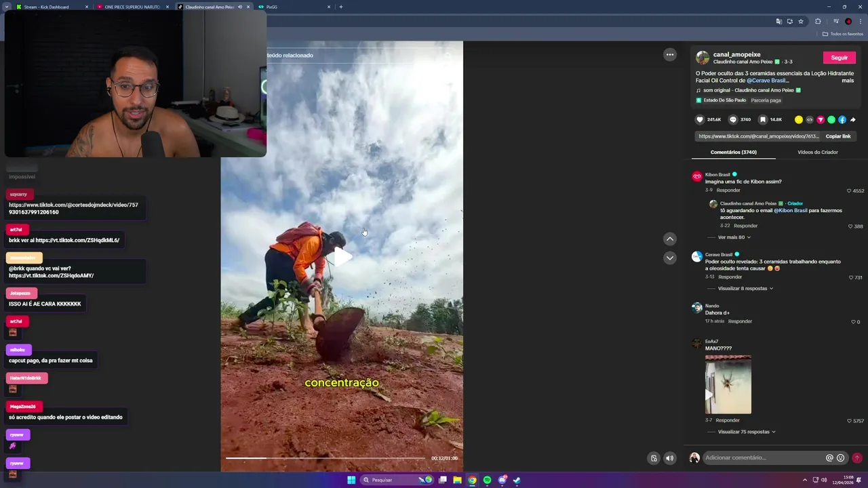This screenshot has width=868, height=488.
Task: Reply to Nando's comment
Action: click(740, 321)
